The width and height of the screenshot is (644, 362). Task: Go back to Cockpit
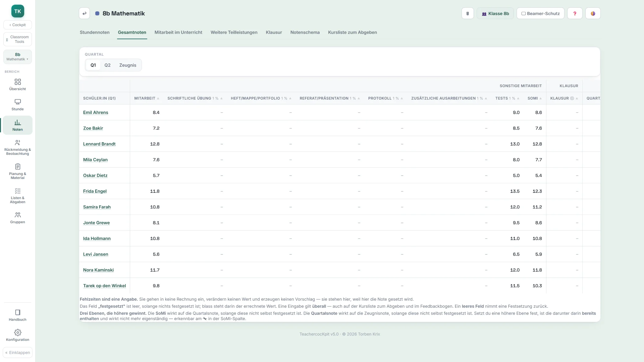point(17,25)
